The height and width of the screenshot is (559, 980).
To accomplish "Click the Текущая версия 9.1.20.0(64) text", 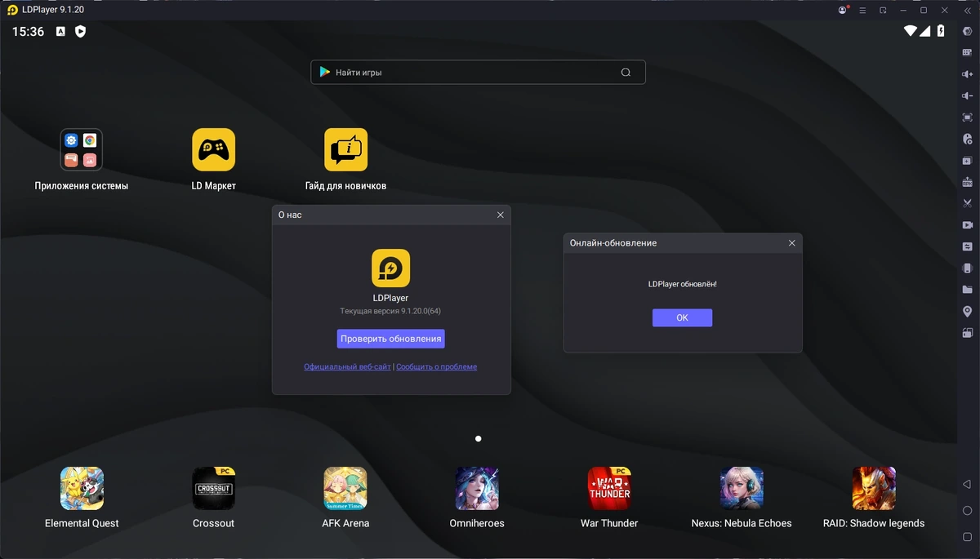I will [390, 311].
